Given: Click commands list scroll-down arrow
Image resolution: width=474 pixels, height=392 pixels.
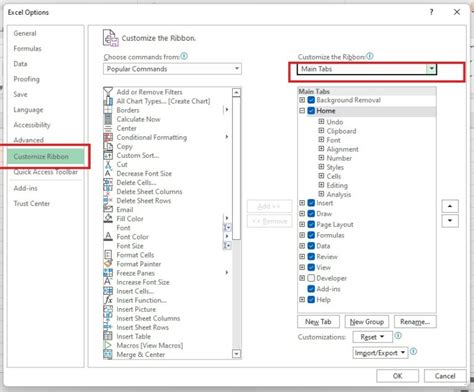Looking at the screenshot, I should click(x=236, y=354).
